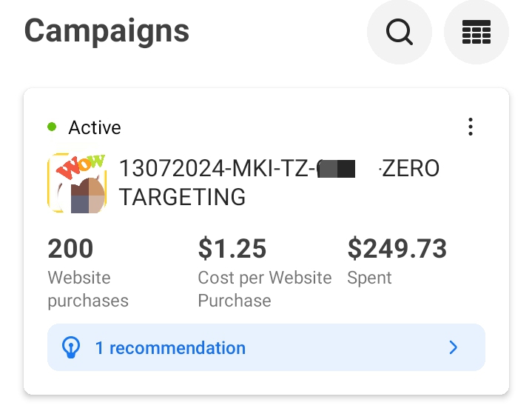Select the 200 website purchases metric
This screenshot has width=532, height=411.
(70, 249)
